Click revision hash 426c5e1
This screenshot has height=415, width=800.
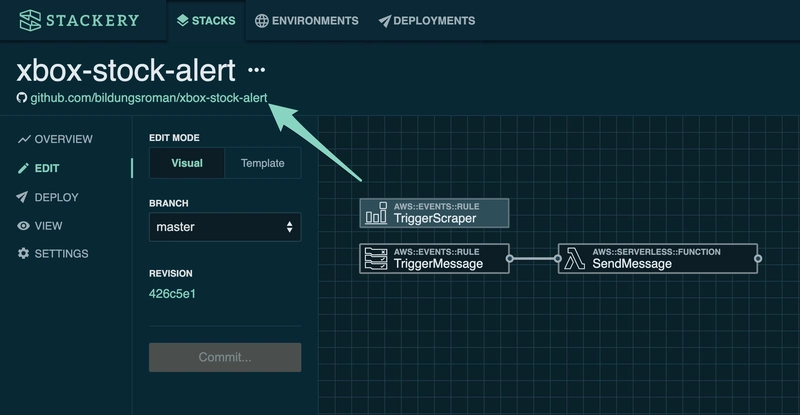172,293
